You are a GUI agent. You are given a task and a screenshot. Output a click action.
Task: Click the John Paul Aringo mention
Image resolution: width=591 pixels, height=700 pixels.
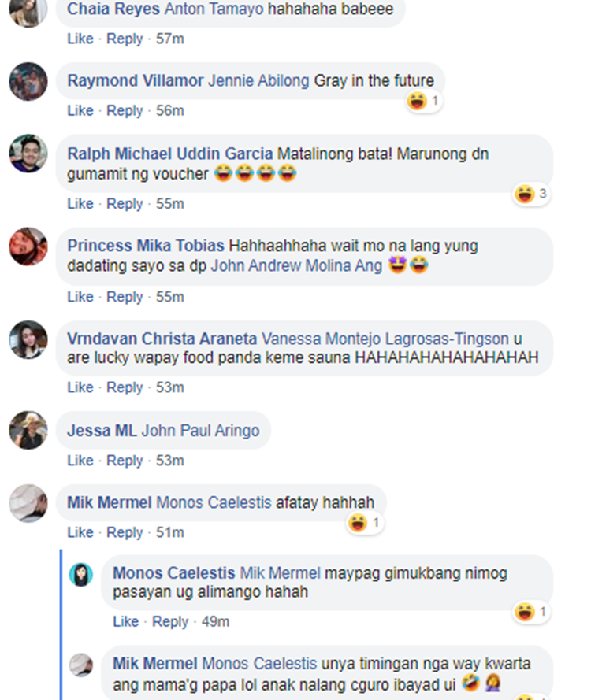click(x=201, y=431)
